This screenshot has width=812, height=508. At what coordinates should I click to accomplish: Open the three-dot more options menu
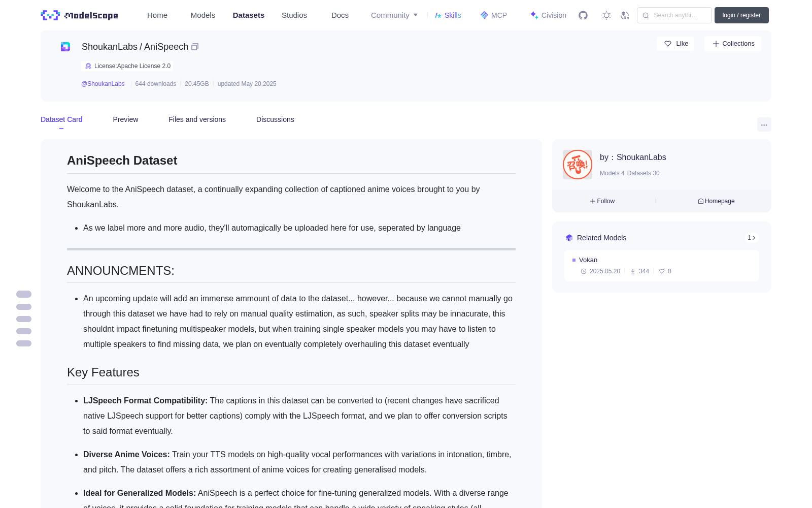[764, 124]
